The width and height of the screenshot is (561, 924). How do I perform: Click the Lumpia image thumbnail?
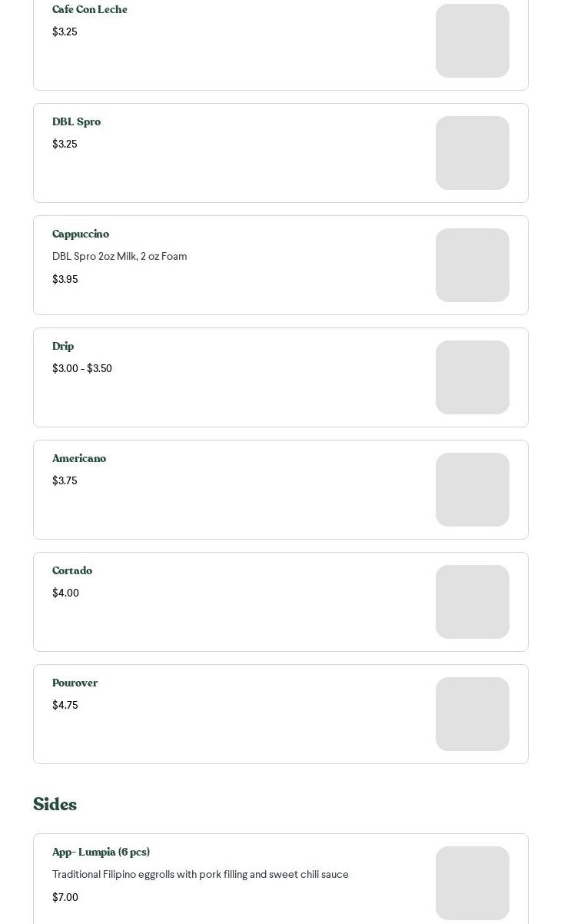click(472, 883)
